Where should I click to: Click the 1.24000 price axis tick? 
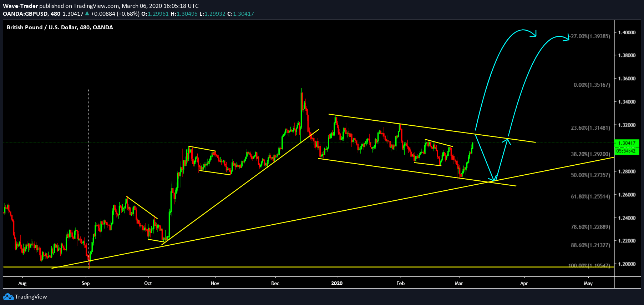627,218
